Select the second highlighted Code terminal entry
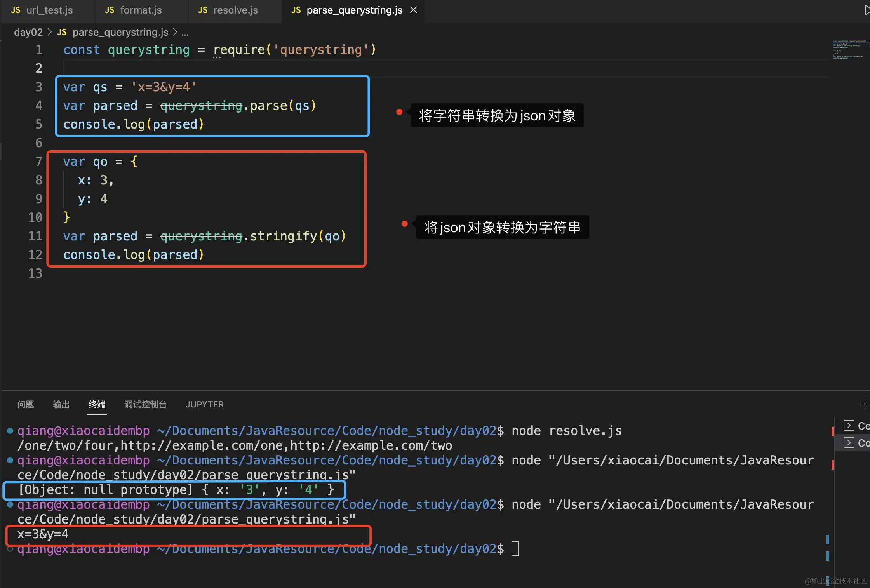 pos(856,443)
